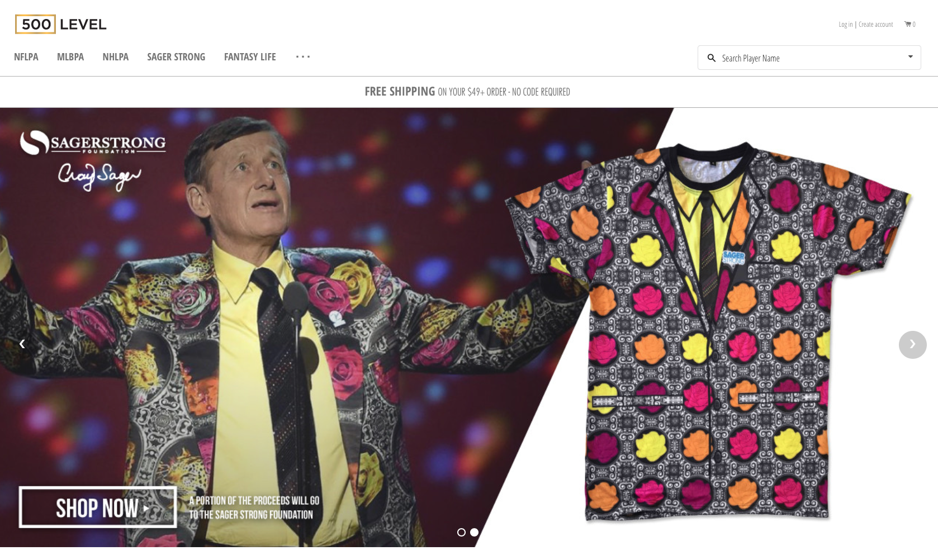Go to previous slide arrow

(22, 344)
